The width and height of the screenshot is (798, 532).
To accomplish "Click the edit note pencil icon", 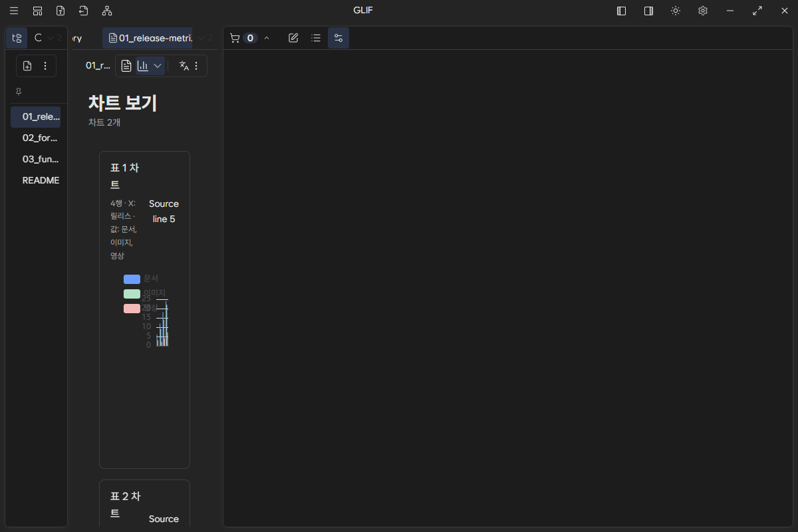I will coord(293,38).
